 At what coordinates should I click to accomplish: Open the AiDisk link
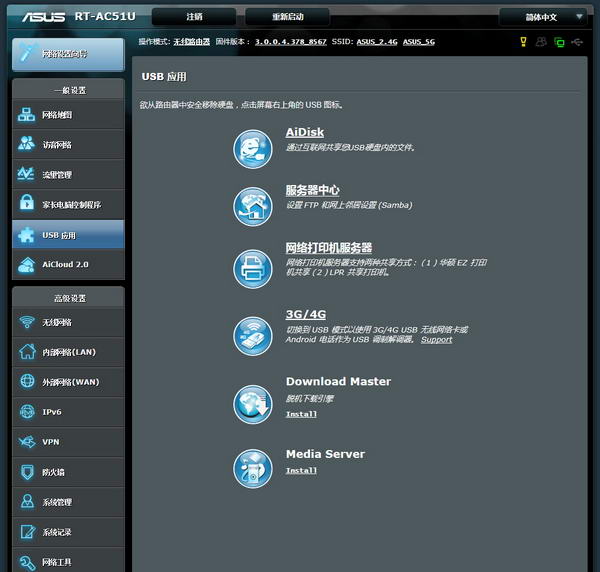[305, 132]
